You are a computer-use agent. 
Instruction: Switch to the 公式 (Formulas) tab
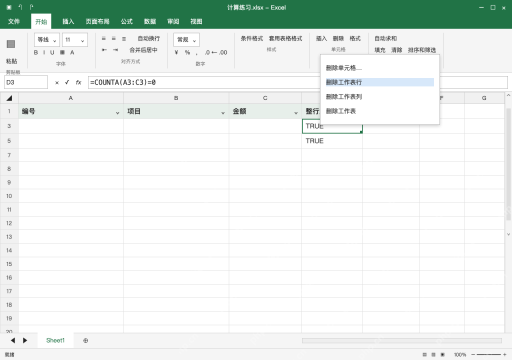point(127,21)
